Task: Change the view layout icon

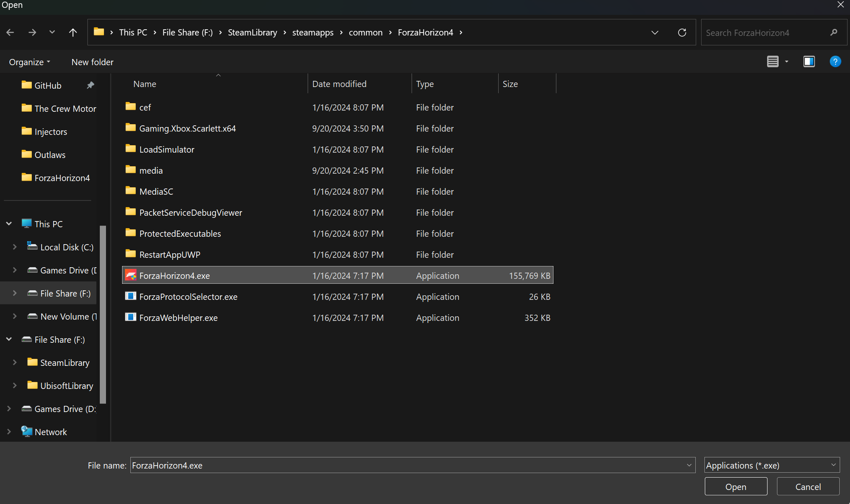Action: (x=772, y=61)
